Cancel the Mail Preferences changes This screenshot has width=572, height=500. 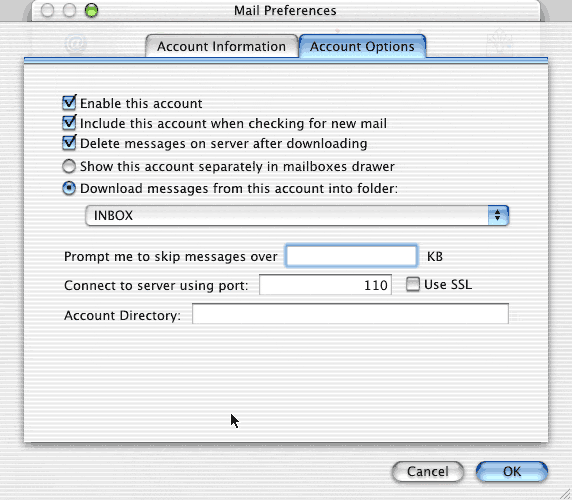coord(428,472)
